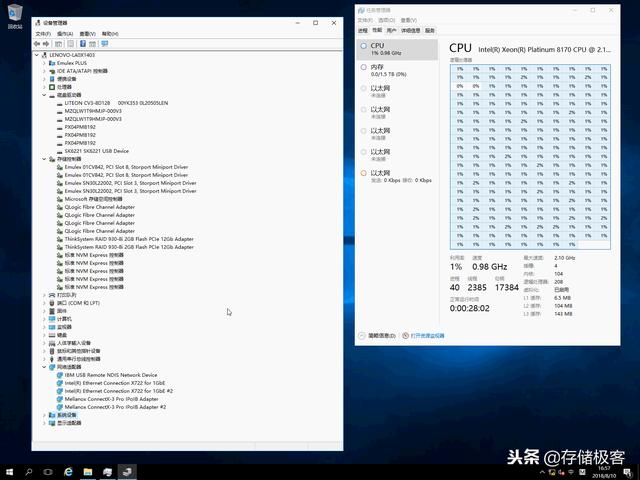Expand the display adapters (显示适配器) category
Screen dimensions: 640x480
click(44, 423)
